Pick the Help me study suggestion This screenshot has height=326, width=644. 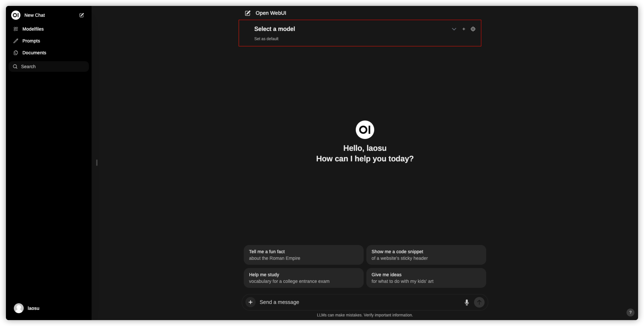(x=303, y=278)
